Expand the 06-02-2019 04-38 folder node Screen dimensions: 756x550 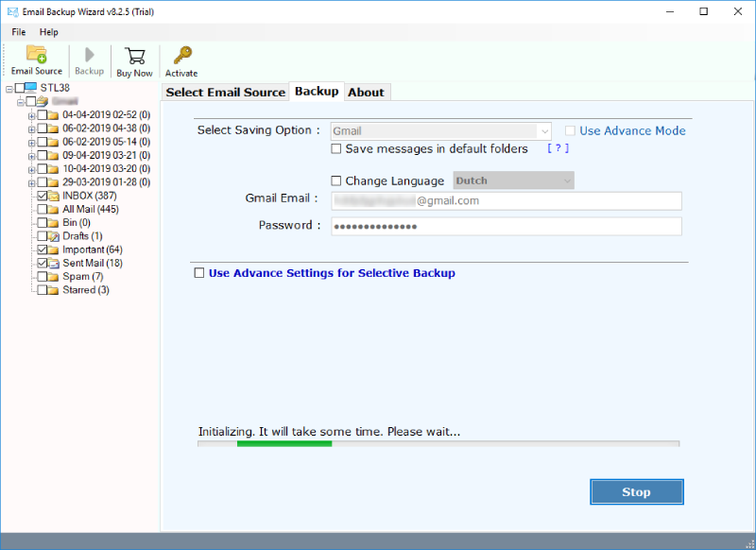[x=31, y=129]
